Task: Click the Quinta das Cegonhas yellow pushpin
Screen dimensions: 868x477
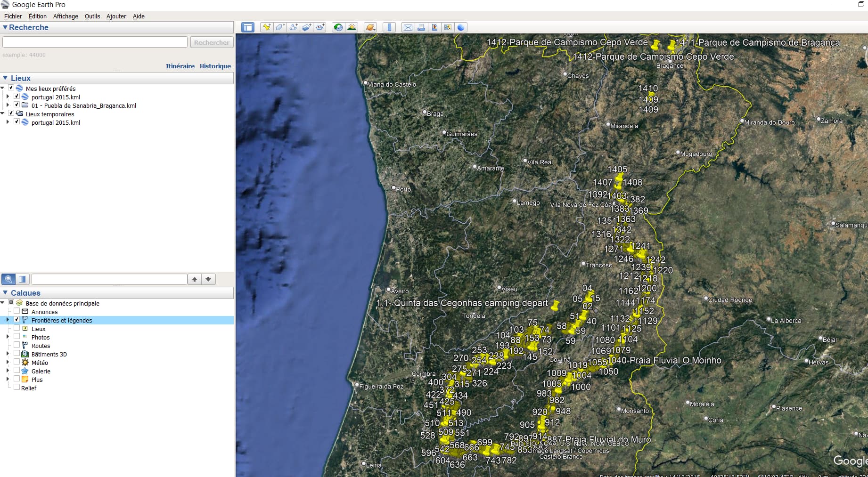Action: pyautogui.click(x=555, y=306)
